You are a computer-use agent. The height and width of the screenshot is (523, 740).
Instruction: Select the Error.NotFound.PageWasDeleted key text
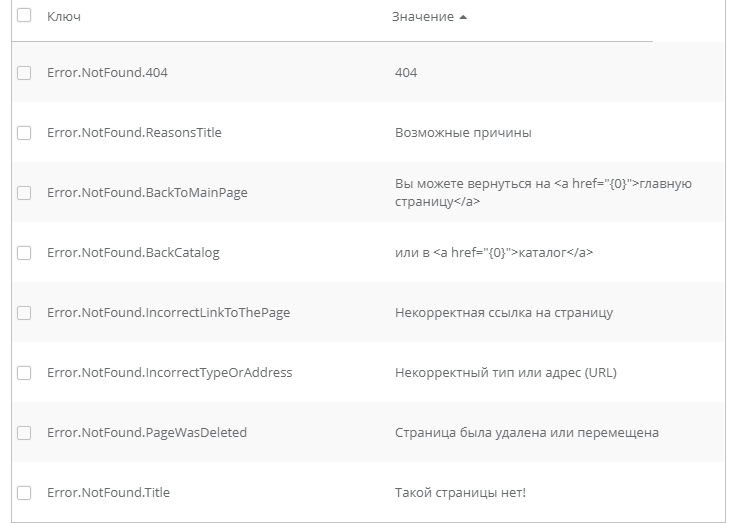[146, 433]
